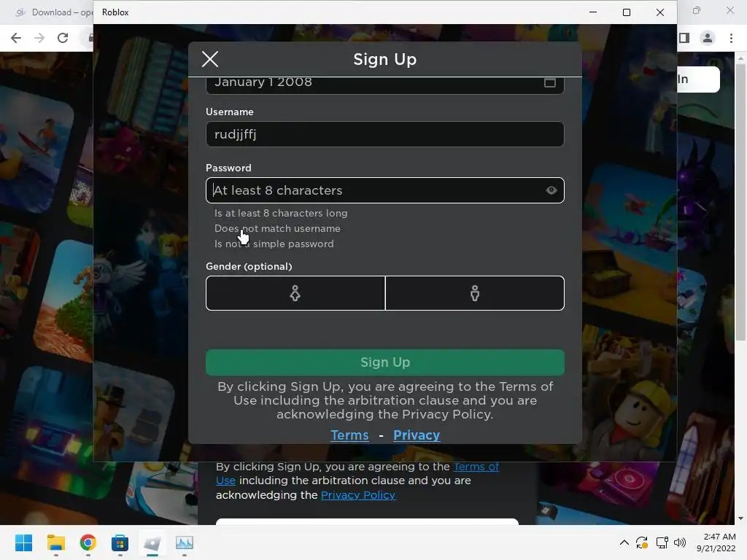Select the female gender option
The image size is (747, 560).
tap(295, 293)
